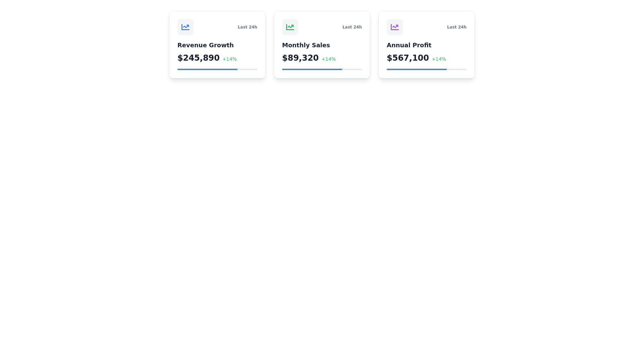
Task: Toggle the Last 24h filter on Annual Profit
Action: tap(457, 27)
